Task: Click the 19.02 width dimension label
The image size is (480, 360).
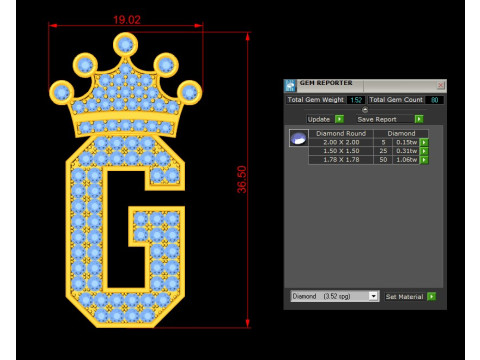Action: [127, 20]
